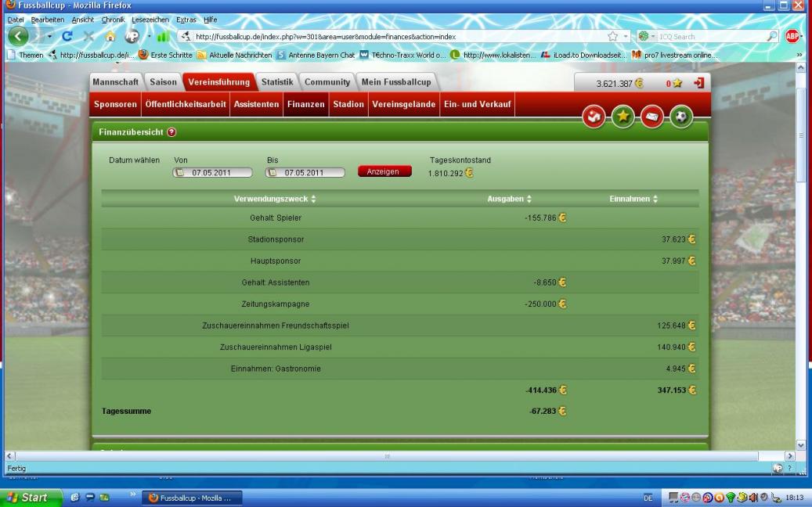This screenshot has width=812, height=507.
Task: Click the red Anzeigen button
Action: pos(384,171)
